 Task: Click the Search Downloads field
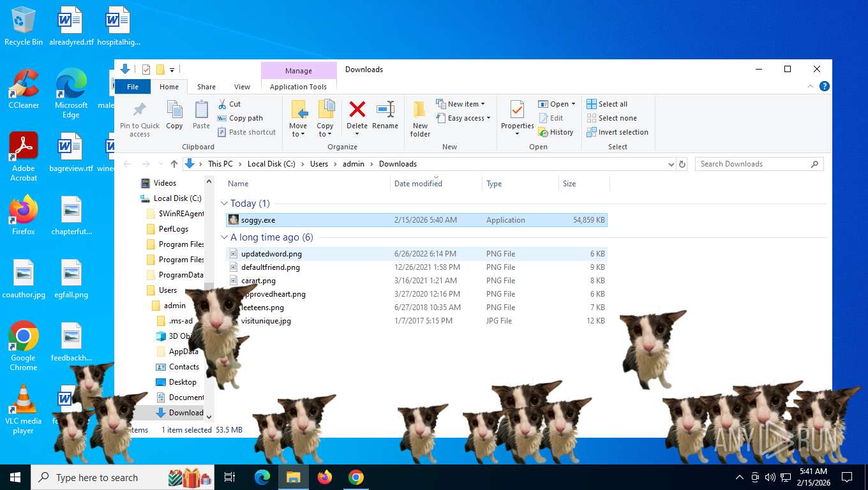pyautogui.click(x=759, y=164)
